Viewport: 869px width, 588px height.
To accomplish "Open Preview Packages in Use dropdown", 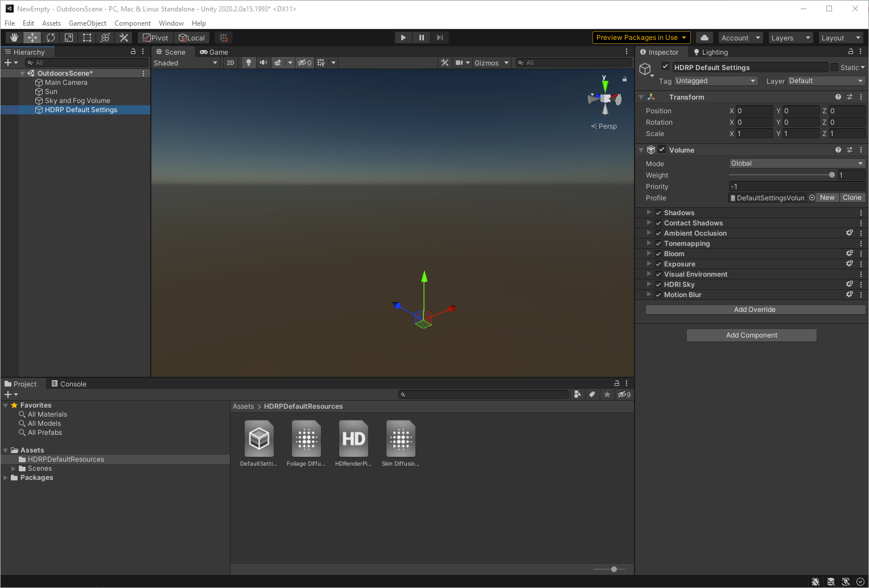I will [641, 38].
